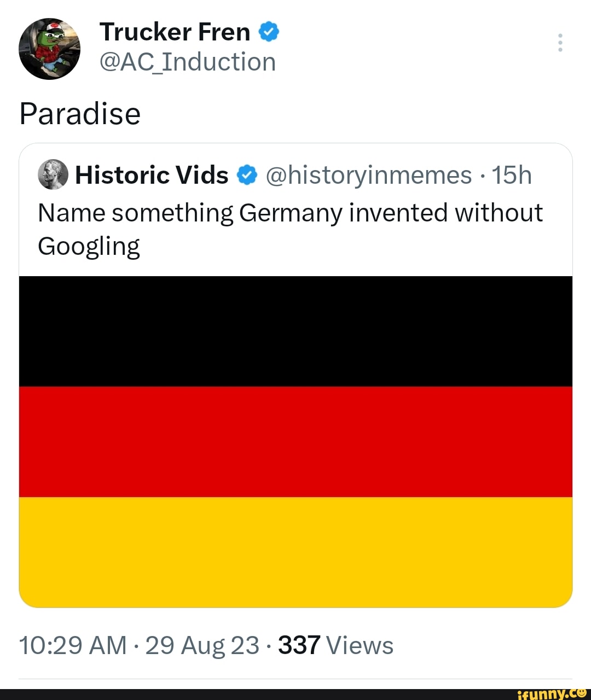Open the @historyinmemes handle

[369, 176]
